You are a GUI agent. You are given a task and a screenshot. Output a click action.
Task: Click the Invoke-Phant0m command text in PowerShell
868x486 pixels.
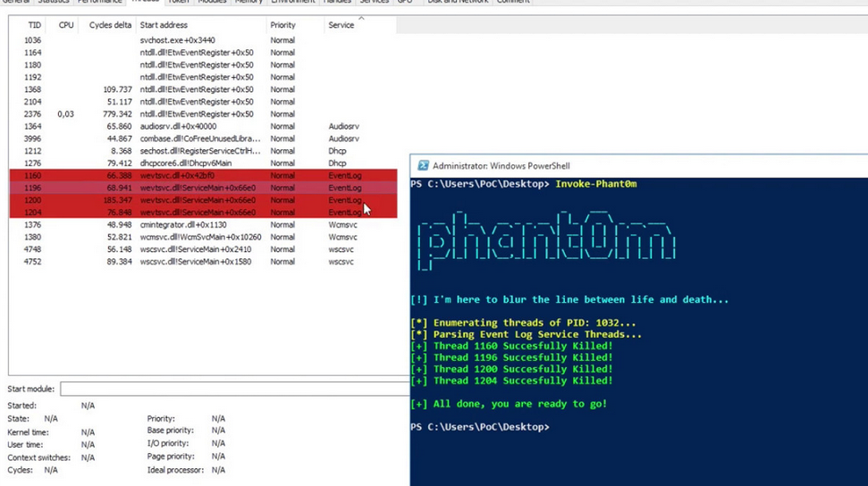point(596,184)
